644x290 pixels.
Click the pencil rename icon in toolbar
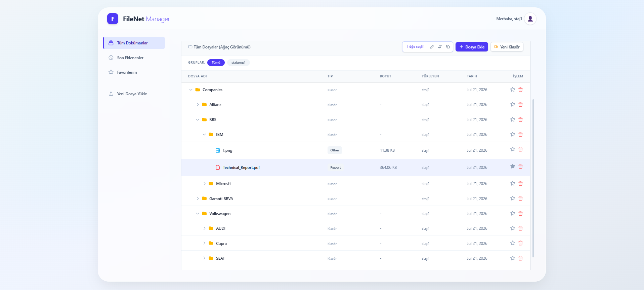[x=432, y=47]
